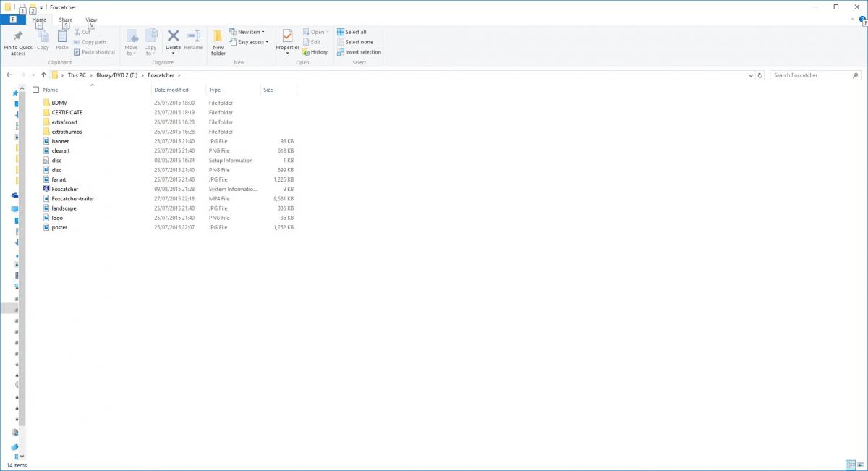Click the search magnifier icon
The height and width of the screenshot is (471, 868).
tap(856, 75)
